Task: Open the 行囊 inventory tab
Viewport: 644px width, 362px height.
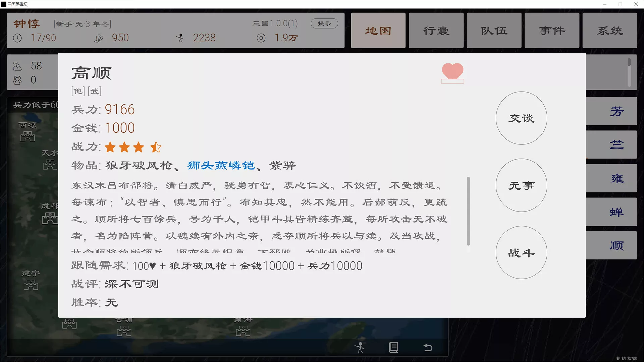Action: [436, 31]
